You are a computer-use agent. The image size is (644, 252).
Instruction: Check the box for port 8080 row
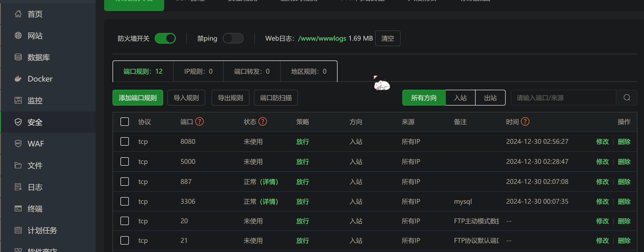pyautogui.click(x=125, y=141)
